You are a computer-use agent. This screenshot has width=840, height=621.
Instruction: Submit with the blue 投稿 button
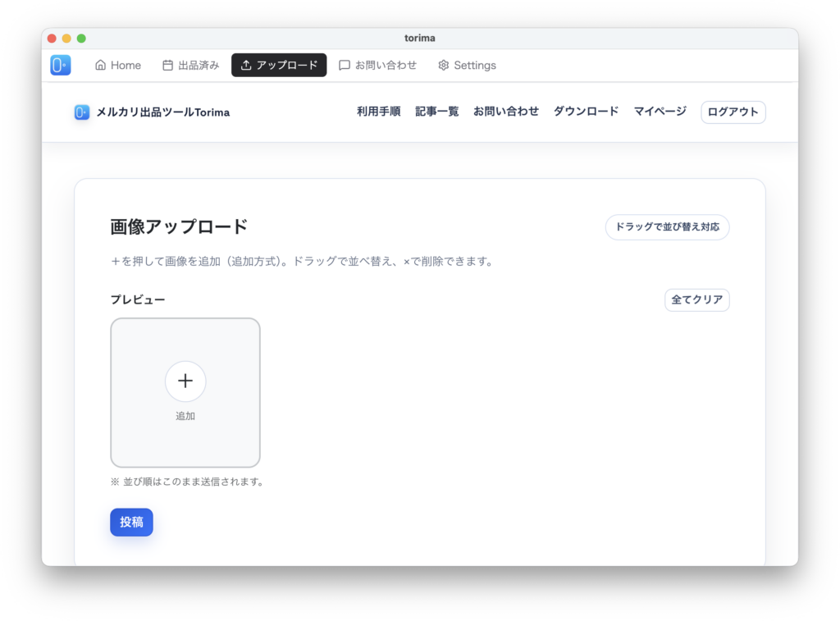click(x=131, y=523)
